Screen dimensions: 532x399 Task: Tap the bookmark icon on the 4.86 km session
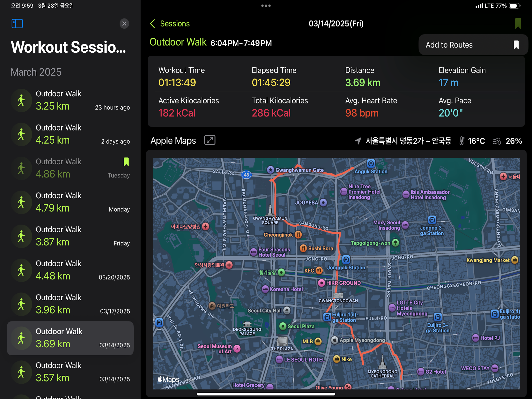[x=126, y=162]
